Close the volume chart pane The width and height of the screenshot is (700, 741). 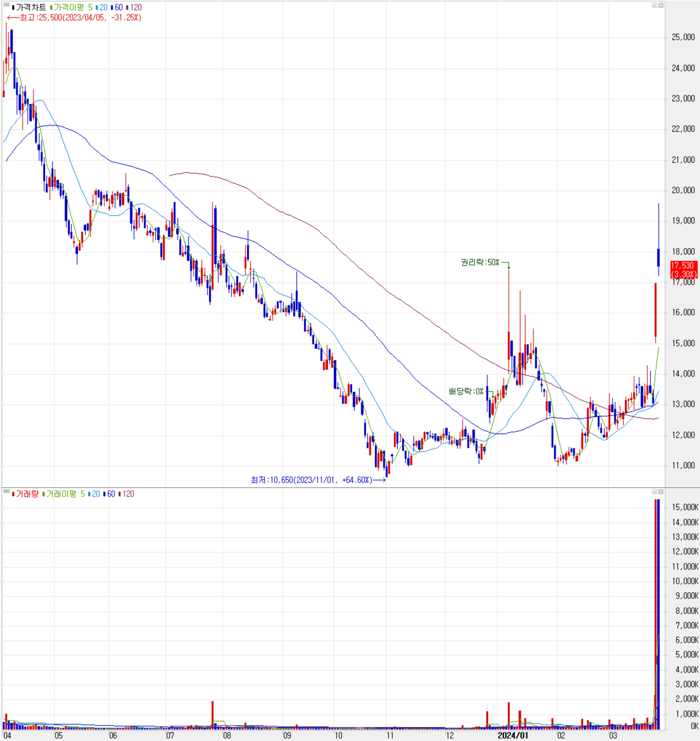[x=661, y=492]
